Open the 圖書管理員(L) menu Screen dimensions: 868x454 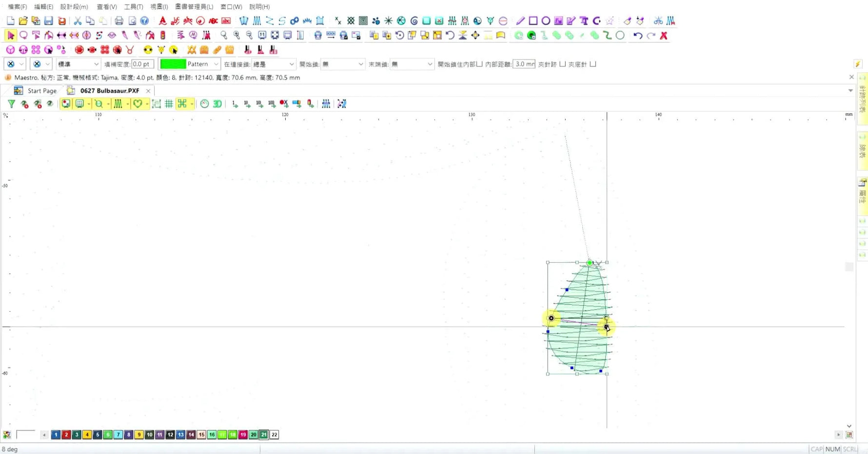tap(194, 7)
